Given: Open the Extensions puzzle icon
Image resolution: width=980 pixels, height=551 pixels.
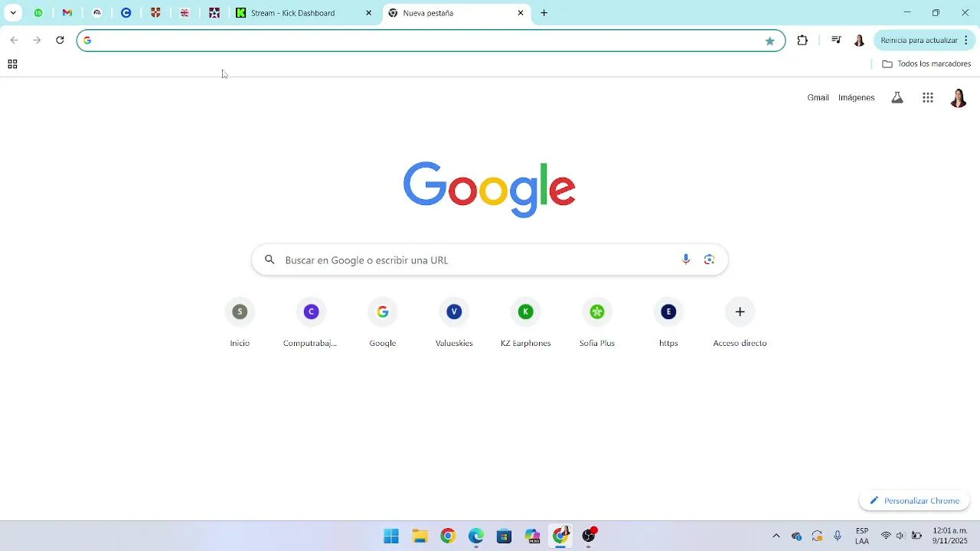Looking at the screenshot, I should (x=802, y=41).
